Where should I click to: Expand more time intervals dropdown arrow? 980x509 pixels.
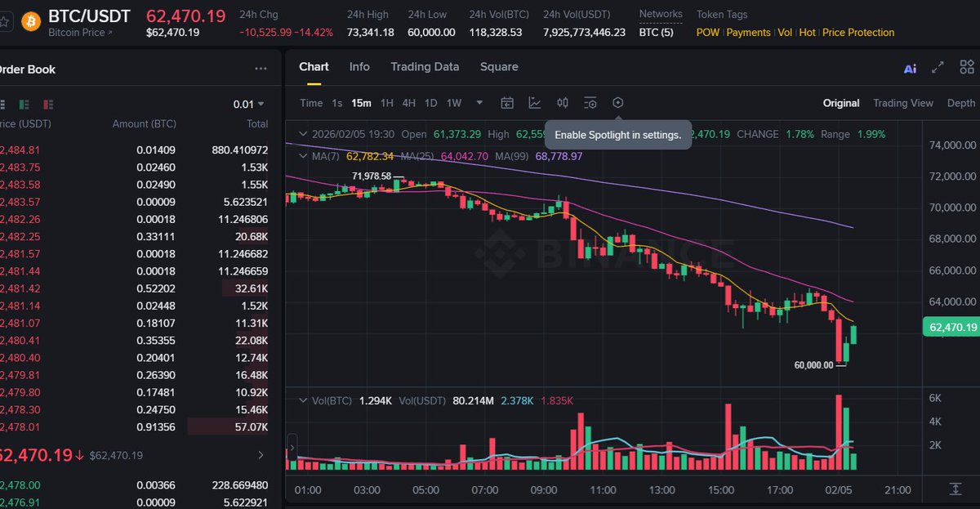coord(479,103)
